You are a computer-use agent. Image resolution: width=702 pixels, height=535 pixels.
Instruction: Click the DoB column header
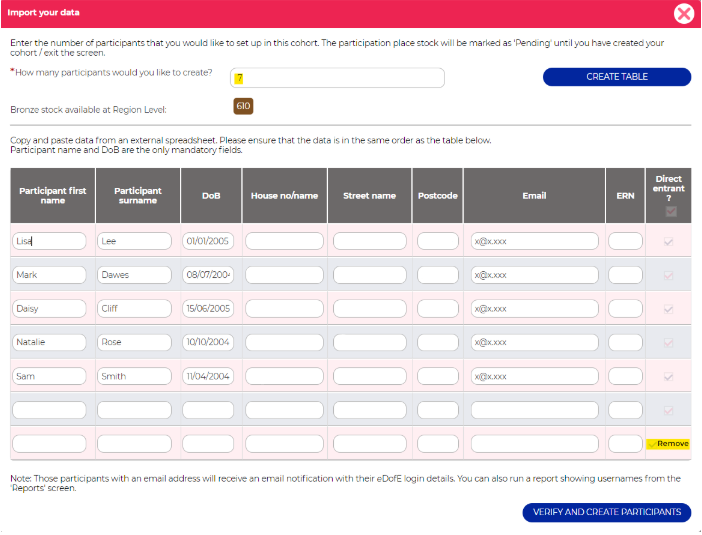coord(211,196)
